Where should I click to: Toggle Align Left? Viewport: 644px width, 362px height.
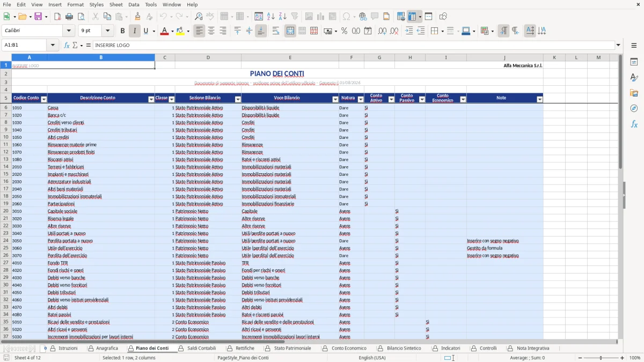pos(200,31)
